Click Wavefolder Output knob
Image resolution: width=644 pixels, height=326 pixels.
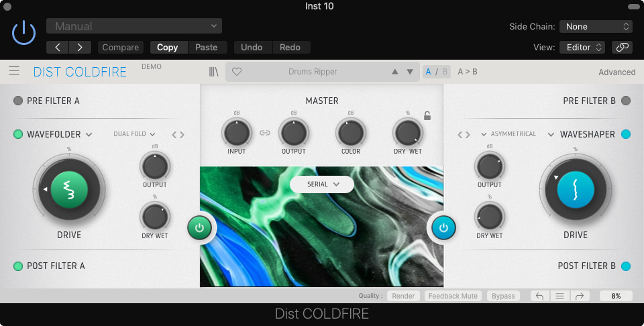click(x=155, y=166)
